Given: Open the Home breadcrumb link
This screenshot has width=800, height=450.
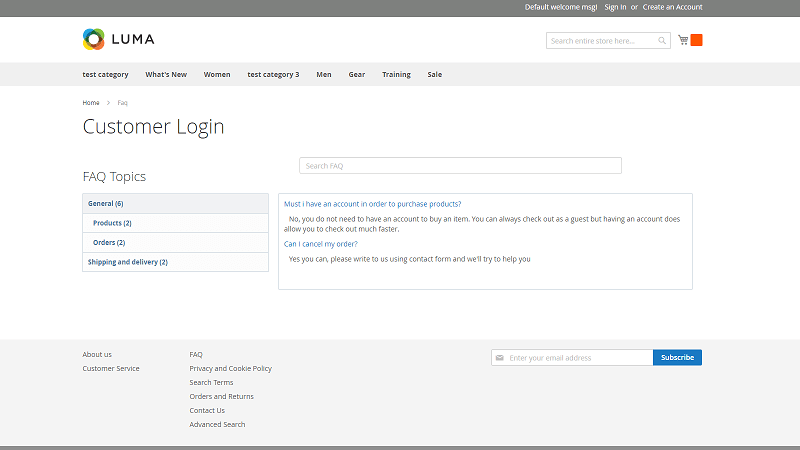Looking at the screenshot, I should [x=91, y=103].
